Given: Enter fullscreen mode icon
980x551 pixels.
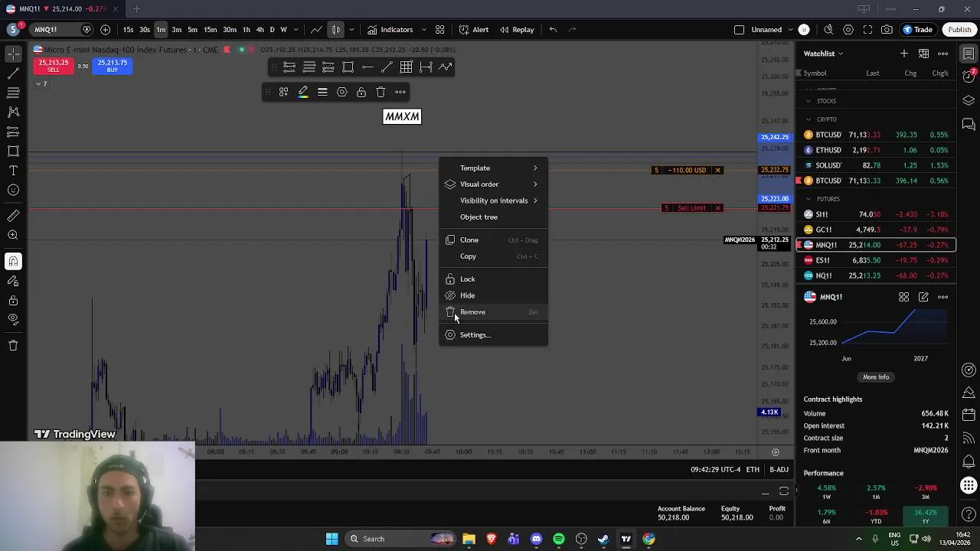Looking at the screenshot, I should (867, 30).
